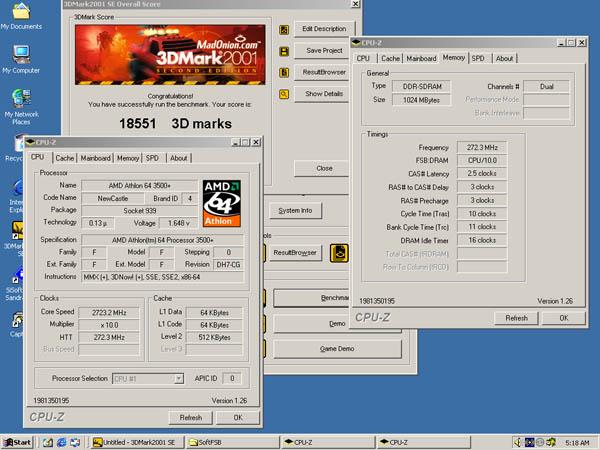Select About tab in CPU-Z Memory window
The height and width of the screenshot is (450, 600).
click(x=504, y=59)
